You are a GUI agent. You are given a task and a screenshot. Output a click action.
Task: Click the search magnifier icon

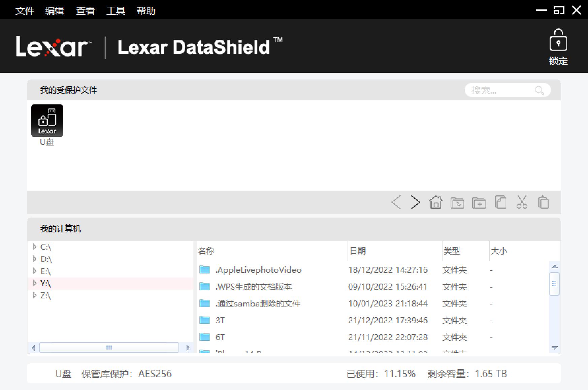point(539,90)
